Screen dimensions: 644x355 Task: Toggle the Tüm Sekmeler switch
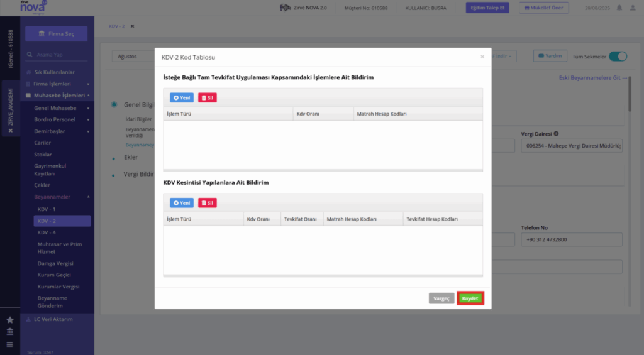coord(618,56)
